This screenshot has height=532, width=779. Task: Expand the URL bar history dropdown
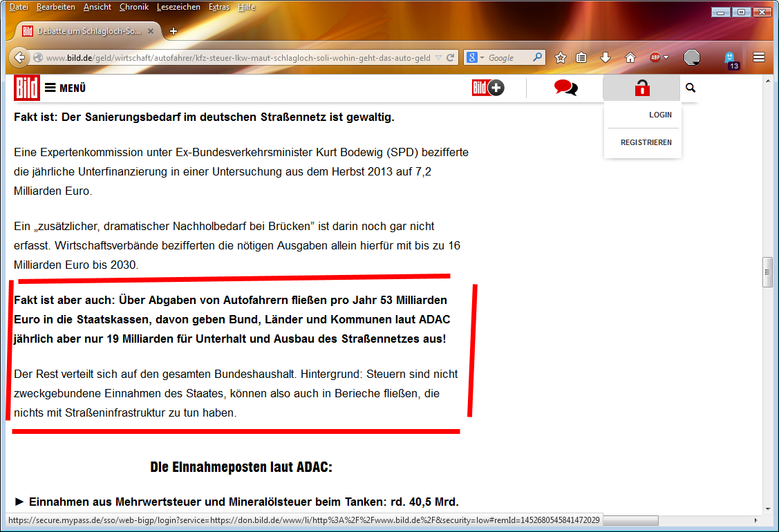[438, 58]
